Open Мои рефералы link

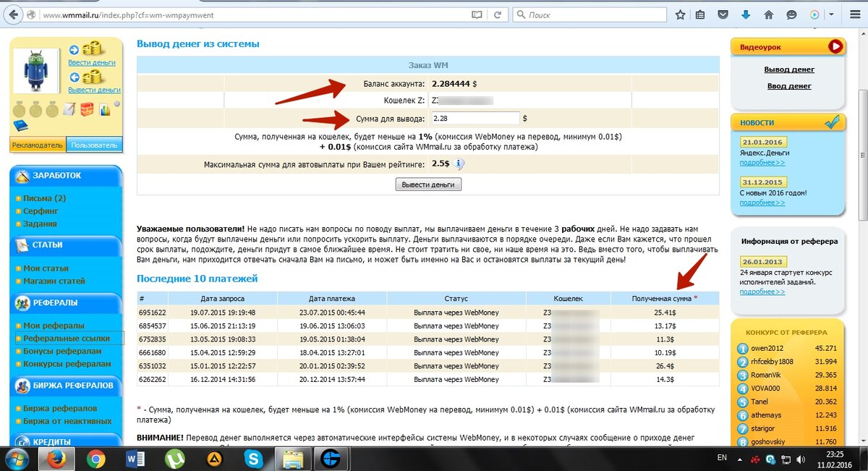click(54, 326)
